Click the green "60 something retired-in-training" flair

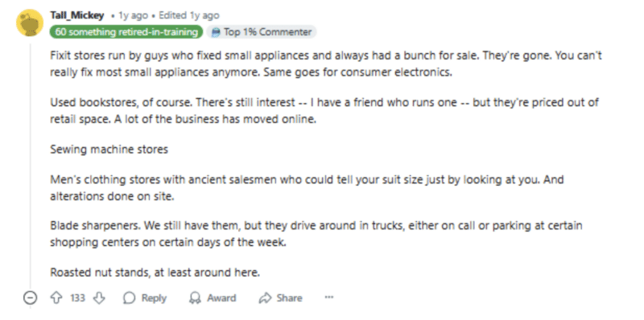point(126,32)
